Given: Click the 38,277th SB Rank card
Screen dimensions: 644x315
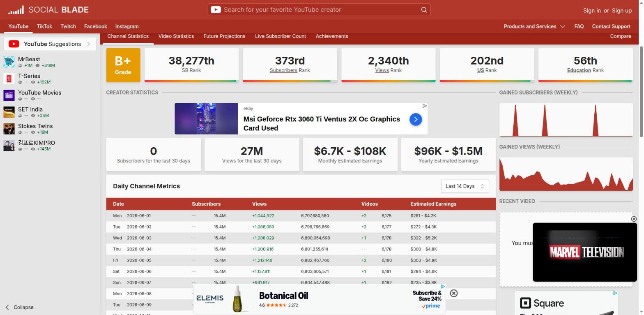Looking at the screenshot, I should click(x=191, y=65).
